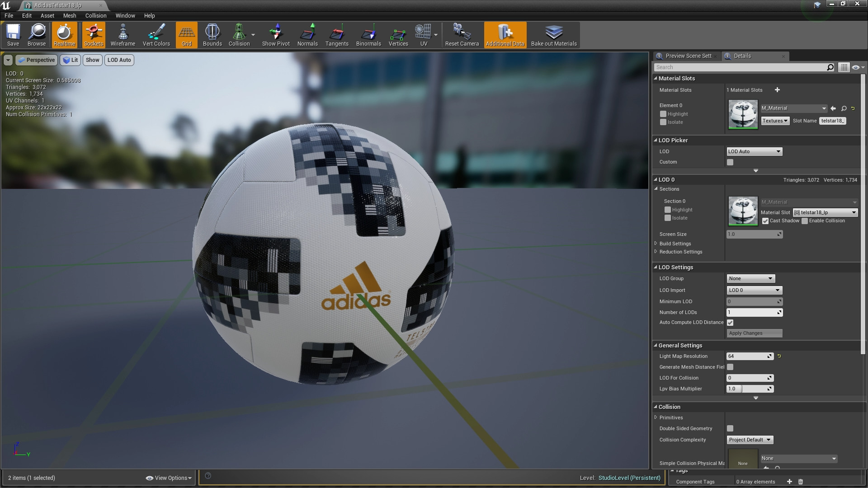Click the Lit view mode button
The image size is (868, 488).
pos(70,60)
